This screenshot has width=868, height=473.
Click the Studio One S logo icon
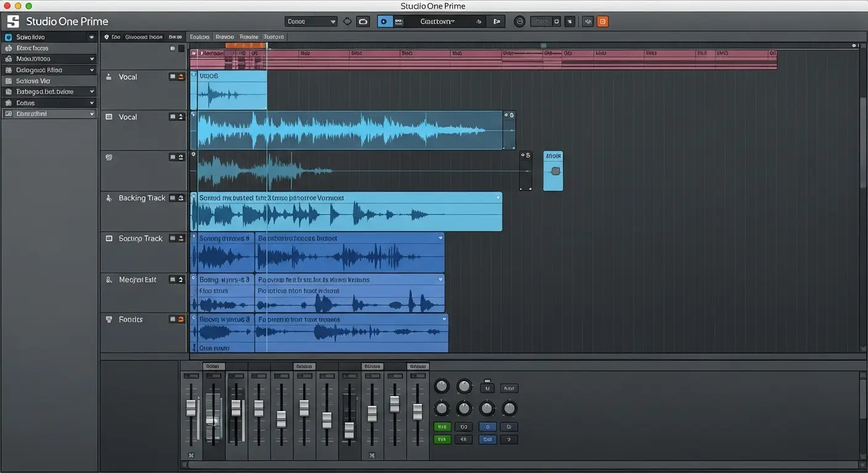point(12,22)
